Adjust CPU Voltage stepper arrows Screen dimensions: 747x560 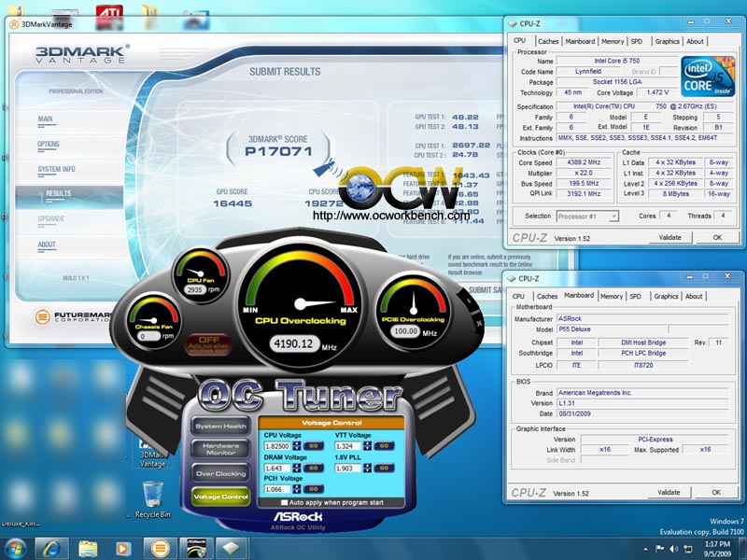tap(297, 446)
